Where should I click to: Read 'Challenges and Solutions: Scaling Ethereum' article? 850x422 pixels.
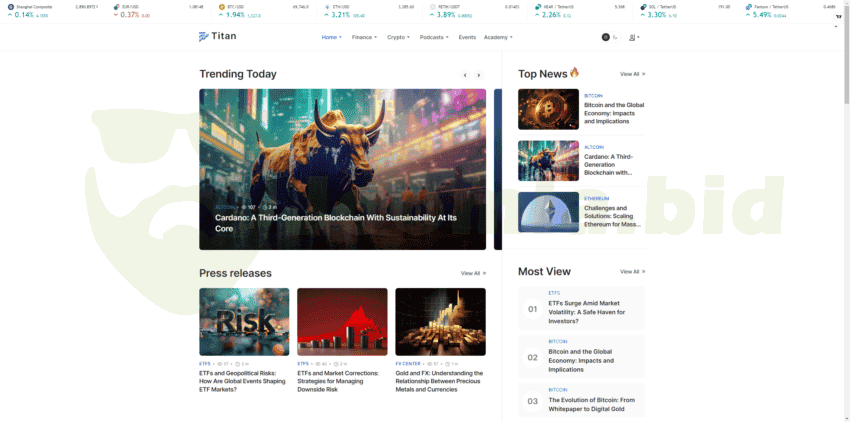(613, 216)
